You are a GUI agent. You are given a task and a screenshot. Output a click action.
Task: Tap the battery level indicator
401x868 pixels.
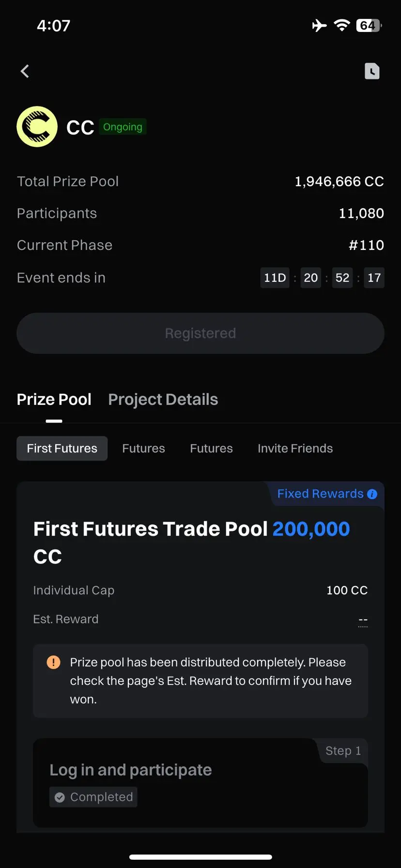point(369,25)
